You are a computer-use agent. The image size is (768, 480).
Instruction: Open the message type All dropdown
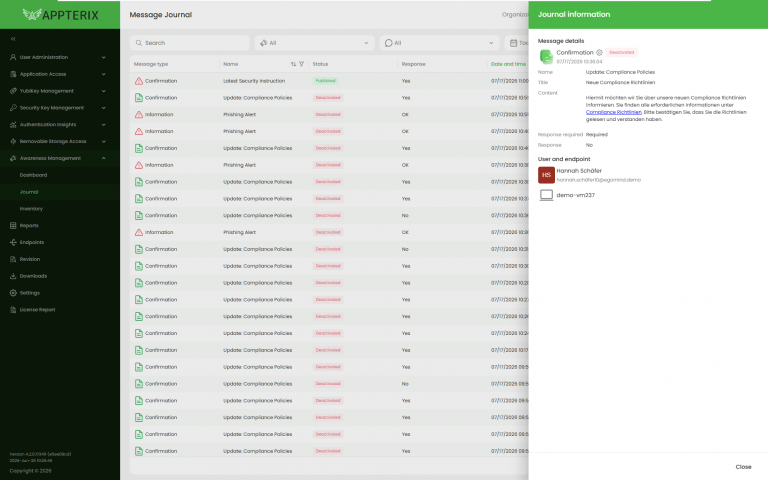314,43
